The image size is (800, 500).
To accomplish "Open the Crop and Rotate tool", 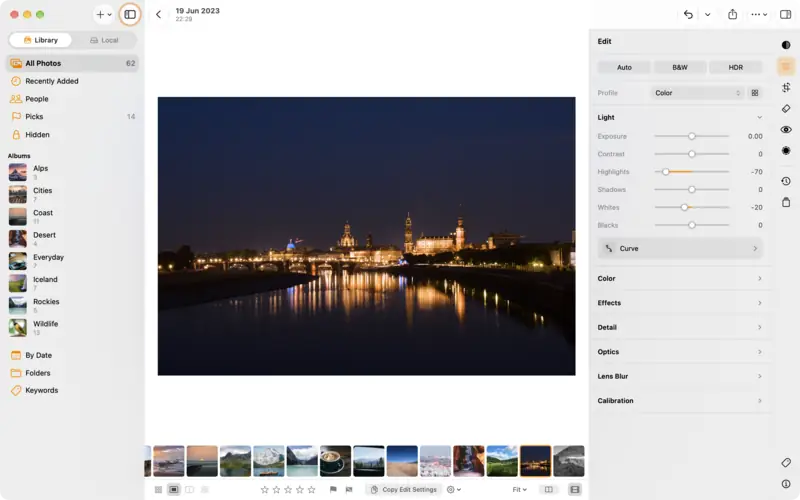I will tap(786, 87).
